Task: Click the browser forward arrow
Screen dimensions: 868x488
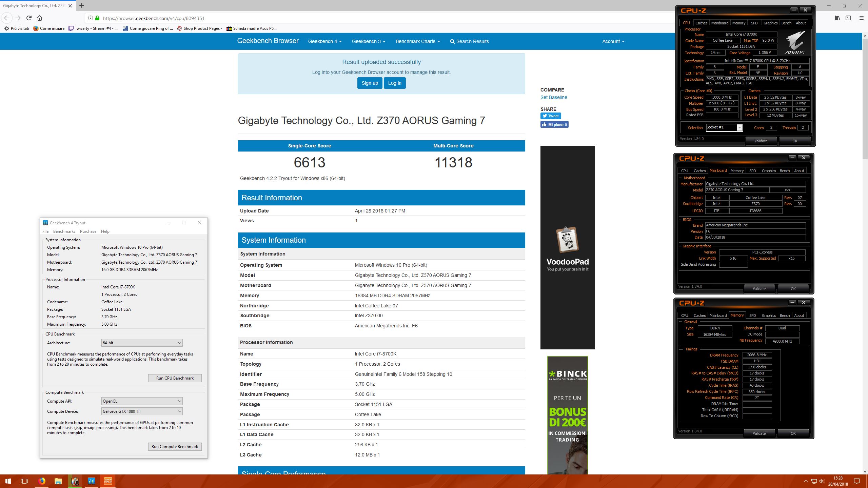Action: [x=18, y=18]
